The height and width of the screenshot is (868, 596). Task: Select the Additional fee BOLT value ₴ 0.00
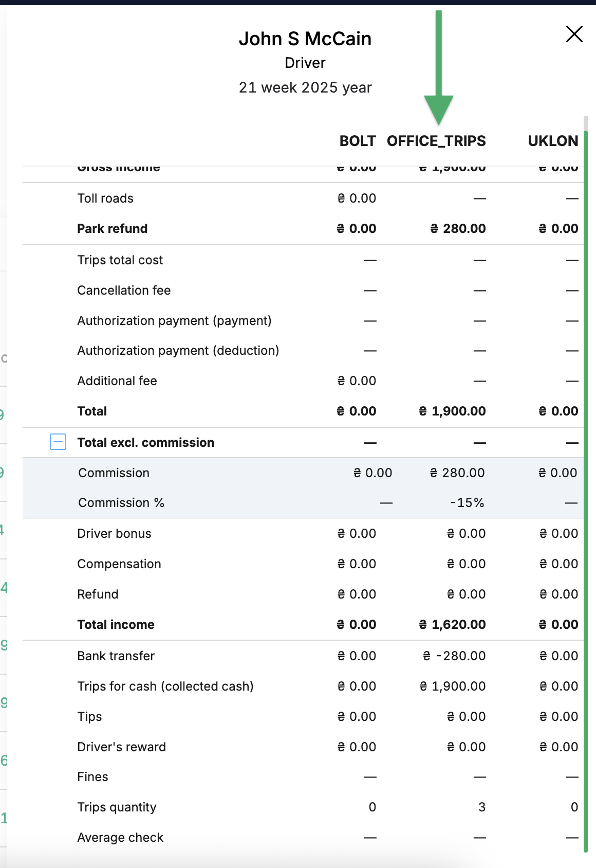pos(357,381)
